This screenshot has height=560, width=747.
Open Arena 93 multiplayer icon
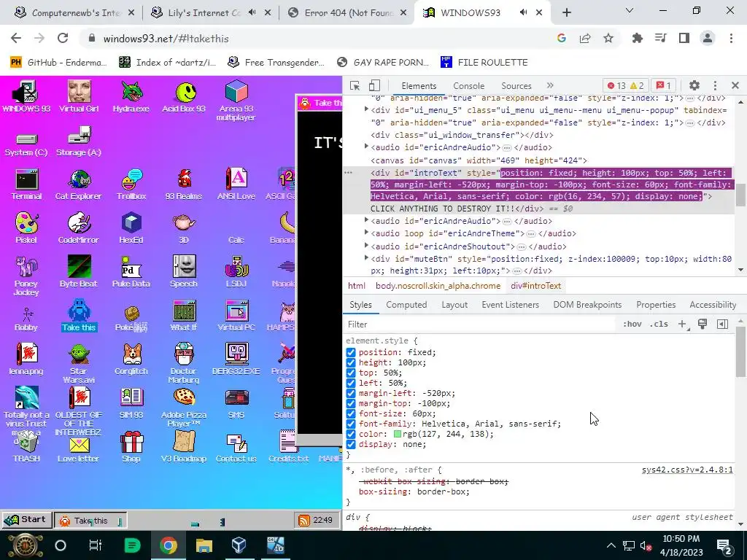pyautogui.click(x=236, y=100)
